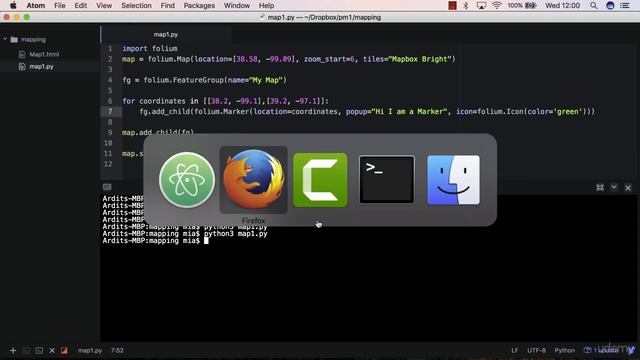Click the Wed 12:00 clock
Viewport: 640px width, 360px height.
tap(562, 5)
